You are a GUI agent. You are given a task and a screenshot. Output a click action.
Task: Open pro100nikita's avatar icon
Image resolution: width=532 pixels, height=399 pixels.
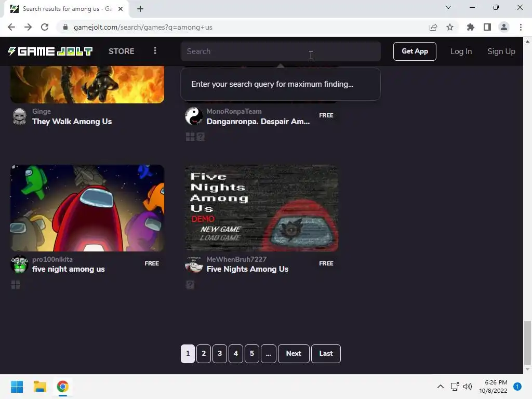(x=19, y=264)
